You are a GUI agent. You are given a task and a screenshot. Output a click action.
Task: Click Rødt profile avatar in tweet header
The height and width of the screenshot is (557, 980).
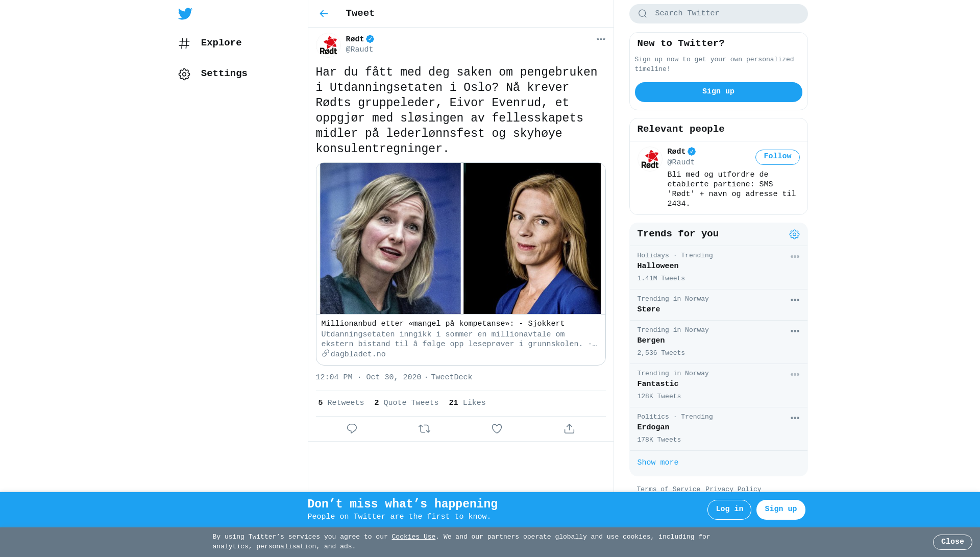coord(329,45)
